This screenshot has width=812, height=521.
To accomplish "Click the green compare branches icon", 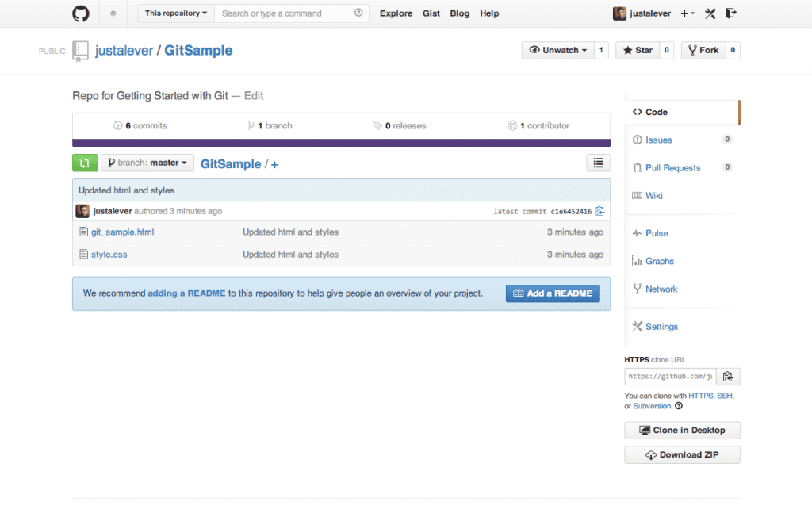I will click(85, 163).
